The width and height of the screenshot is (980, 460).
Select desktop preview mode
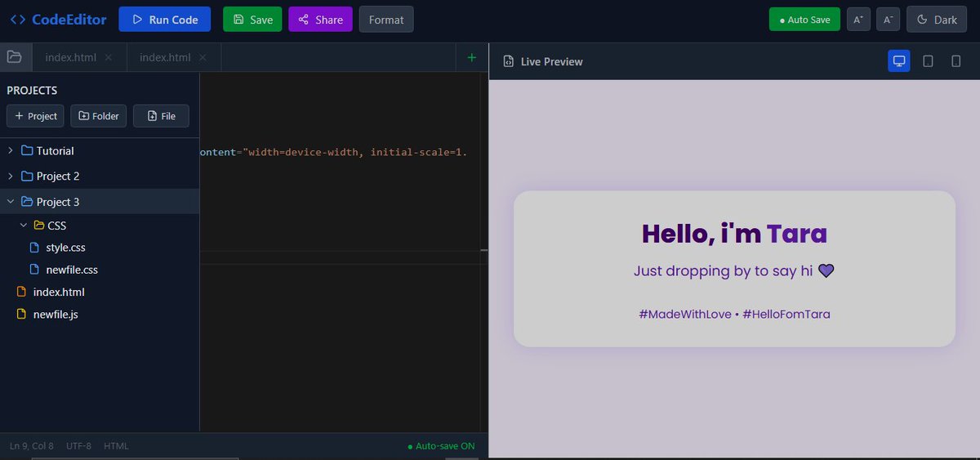pos(899,61)
